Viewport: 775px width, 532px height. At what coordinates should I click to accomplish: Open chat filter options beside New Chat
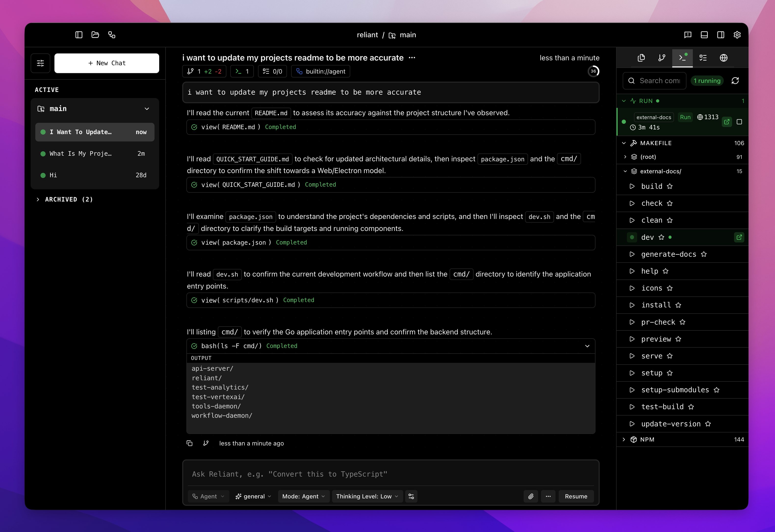tap(40, 63)
